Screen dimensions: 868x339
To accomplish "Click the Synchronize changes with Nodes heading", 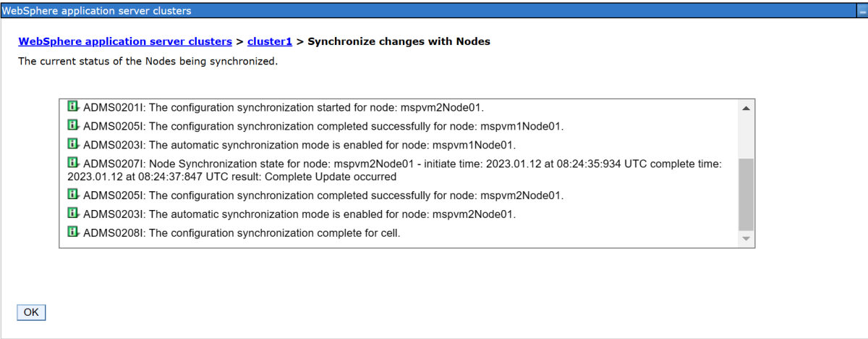I will coord(399,41).
